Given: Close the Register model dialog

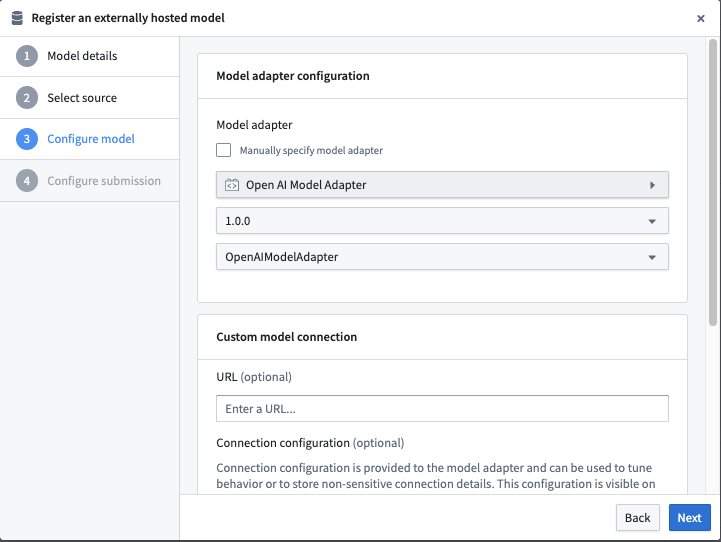Looking at the screenshot, I should 701,18.
